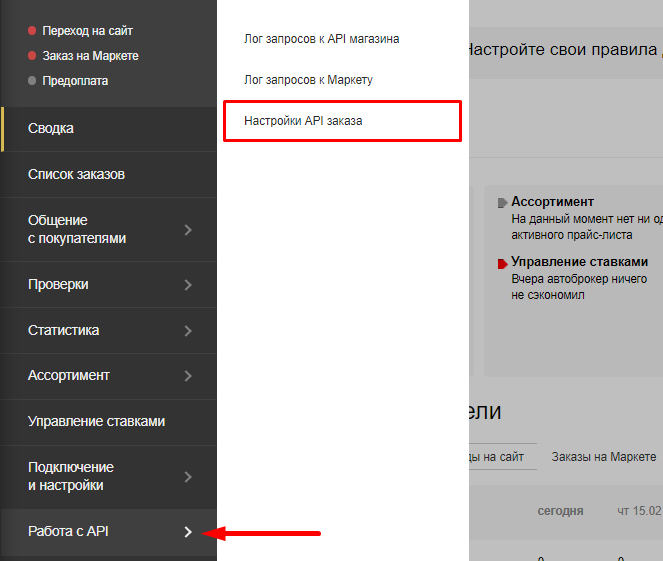The width and height of the screenshot is (663, 561).
Task: Click the red Переход на сайт indicator dot
Action: point(33,31)
